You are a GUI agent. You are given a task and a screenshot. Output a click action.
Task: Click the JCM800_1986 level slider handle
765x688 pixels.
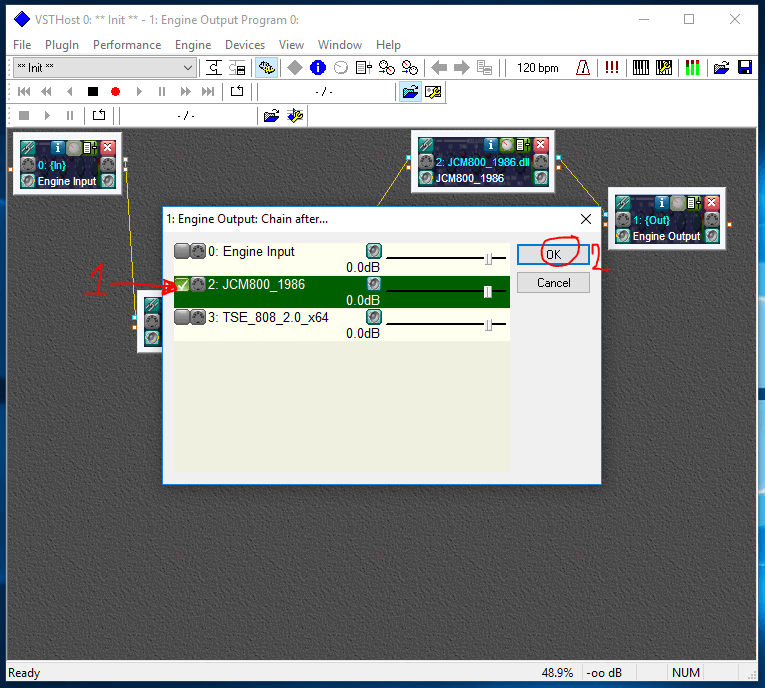point(488,292)
